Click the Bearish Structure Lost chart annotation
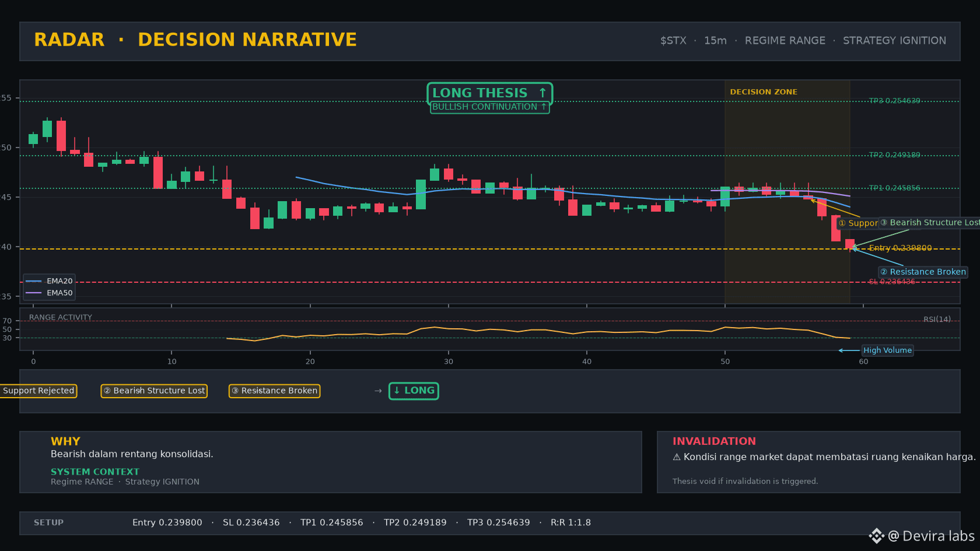Screen dimensions: 980x551 point(929,223)
